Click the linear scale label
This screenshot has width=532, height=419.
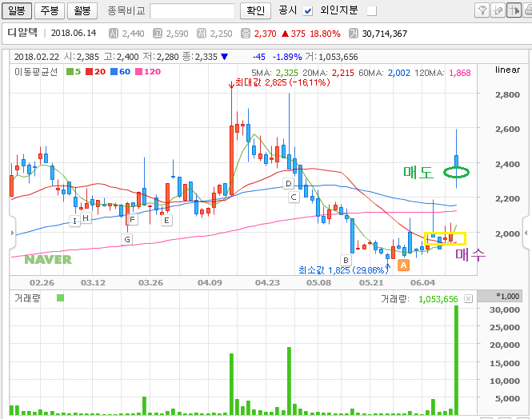click(507, 70)
